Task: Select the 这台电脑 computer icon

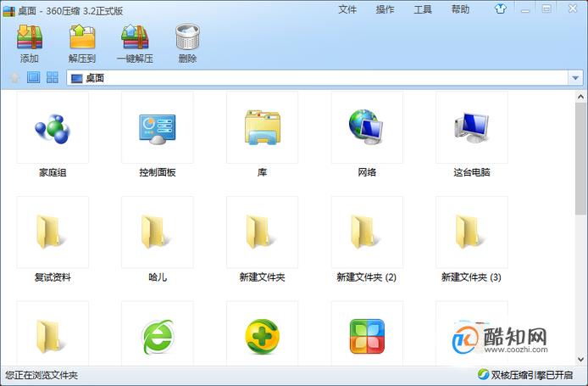Action: point(472,127)
